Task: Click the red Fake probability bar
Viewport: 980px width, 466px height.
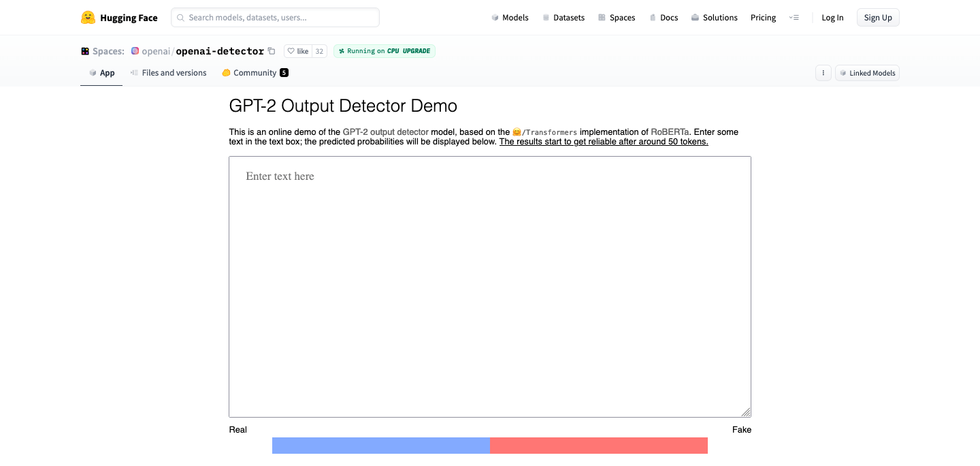Action: click(599, 446)
